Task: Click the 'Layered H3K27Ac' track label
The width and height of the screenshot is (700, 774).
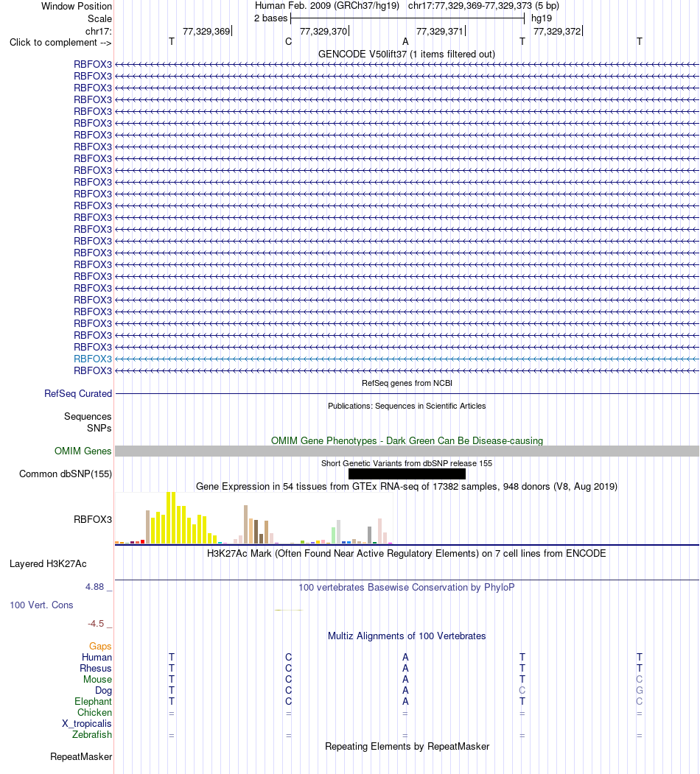Action: pyautogui.click(x=48, y=563)
